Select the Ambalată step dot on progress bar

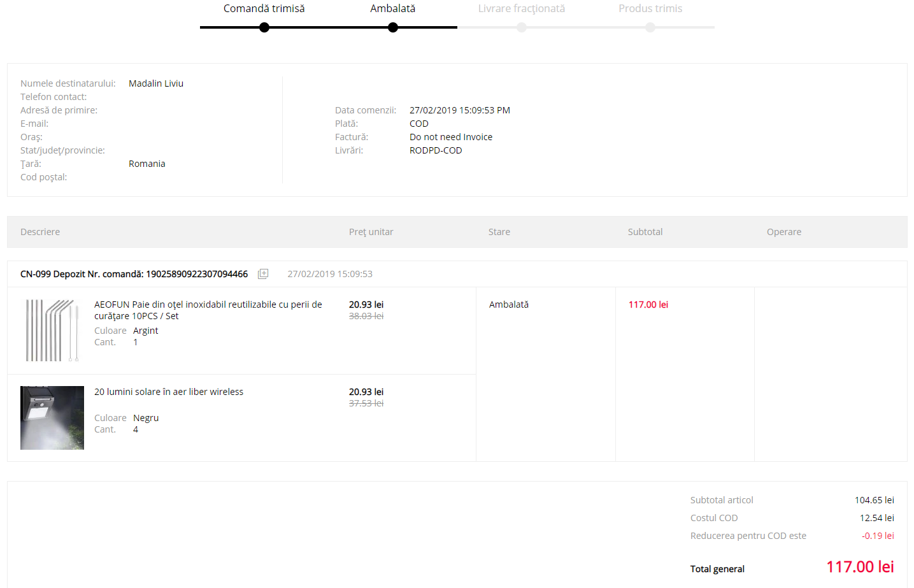tap(393, 27)
